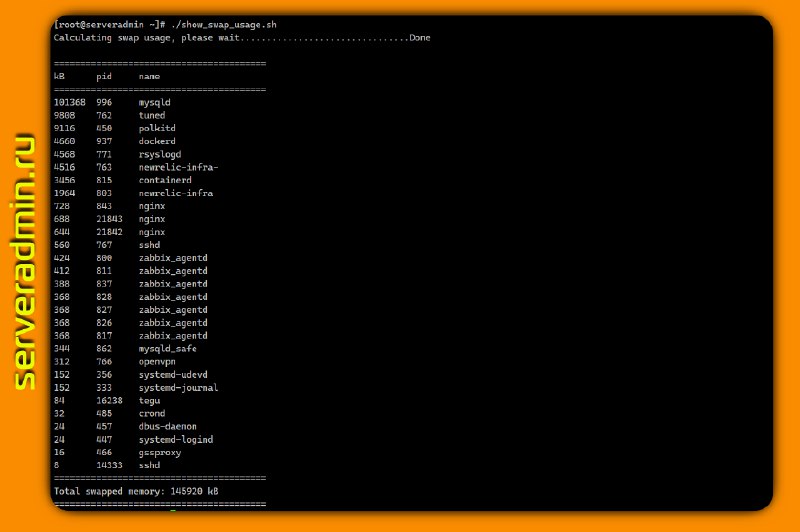Select the 'systemd-udevd' process name
The width and height of the screenshot is (800, 532).
[x=173, y=375]
